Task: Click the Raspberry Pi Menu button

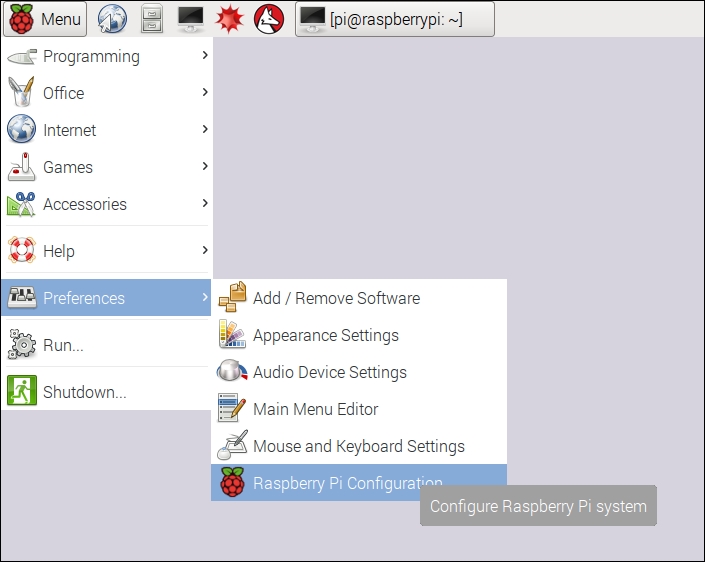Action: [x=45, y=19]
